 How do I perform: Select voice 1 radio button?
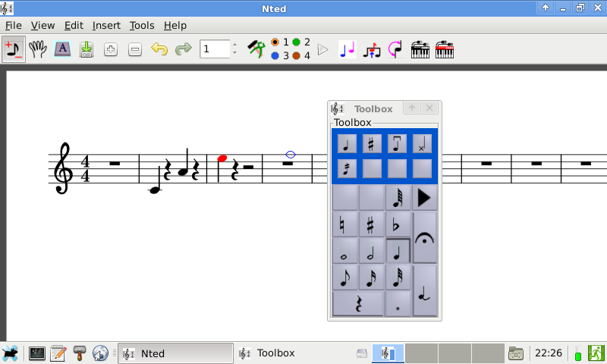point(275,42)
